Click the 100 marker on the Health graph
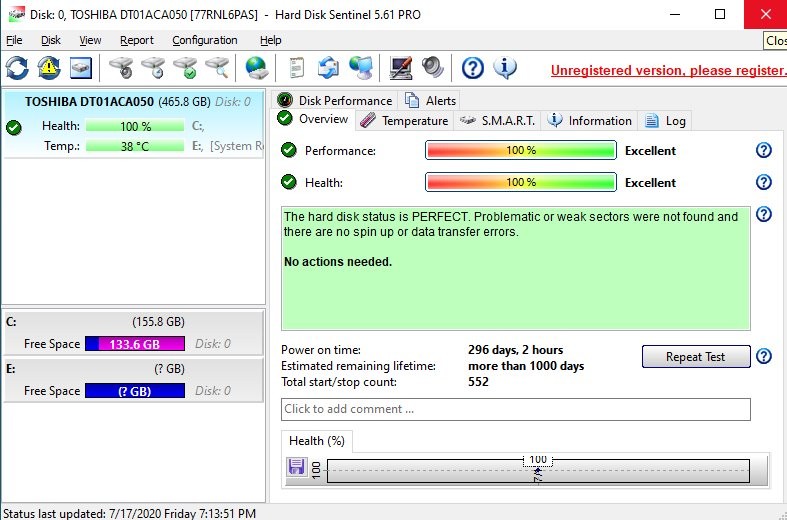Image resolution: width=787 pixels, height=520 pixels. click(538, 460)
